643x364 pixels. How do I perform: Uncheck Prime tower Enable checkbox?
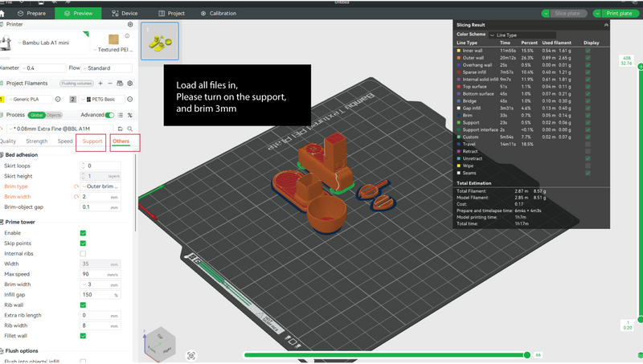[x=83, y=233]
